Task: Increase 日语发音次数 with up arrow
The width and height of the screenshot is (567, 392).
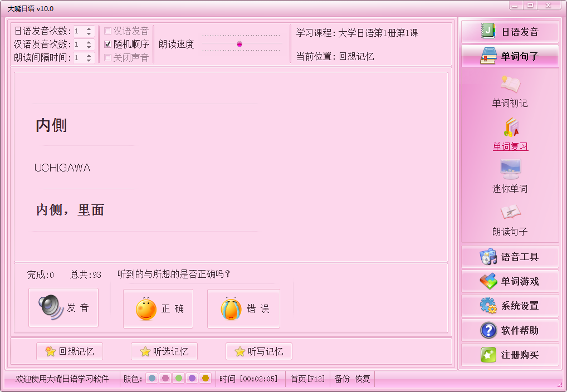Action: tap(89, 29)
